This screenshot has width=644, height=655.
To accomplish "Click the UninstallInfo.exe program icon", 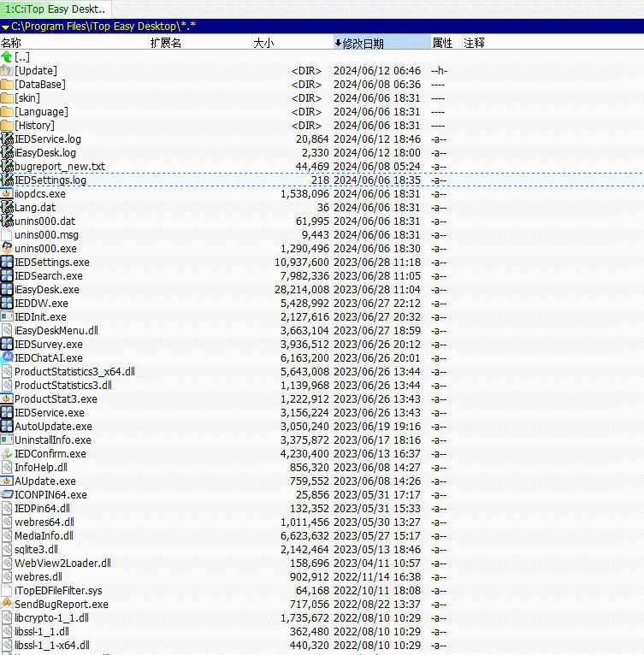I will pyautogui.click(x=7, y=440).
